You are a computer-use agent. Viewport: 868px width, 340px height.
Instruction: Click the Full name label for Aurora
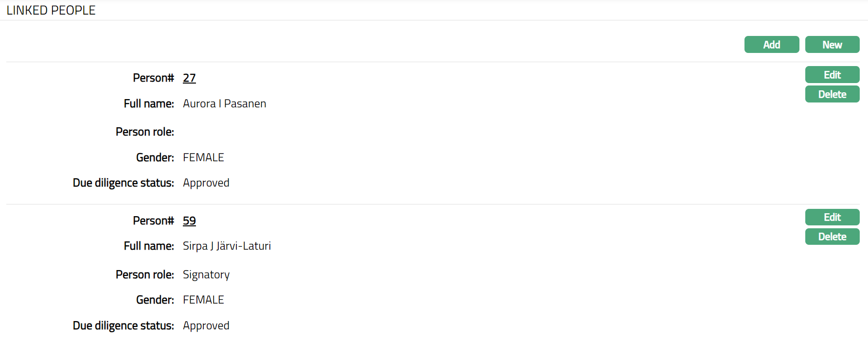click(x=149, y=104)
